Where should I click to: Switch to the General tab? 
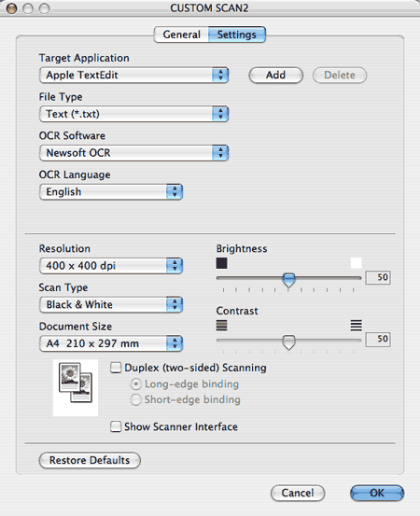pos(181,35)
